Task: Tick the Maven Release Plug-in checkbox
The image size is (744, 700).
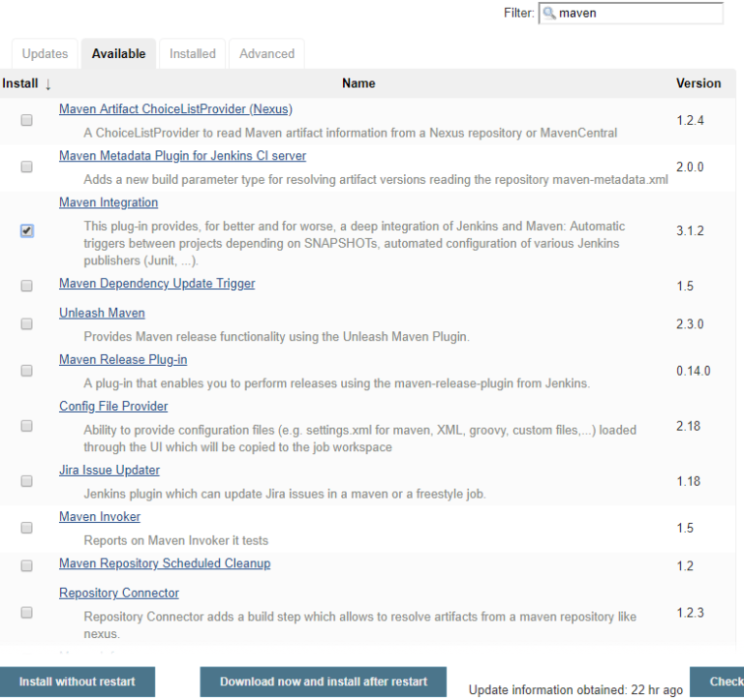Action: [26, 371]
